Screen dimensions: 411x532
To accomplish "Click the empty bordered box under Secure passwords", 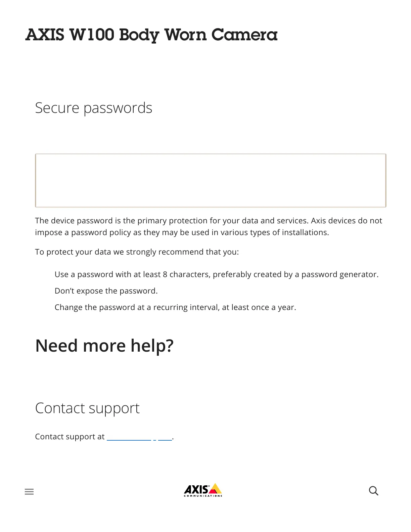I will tap(211, 180).
